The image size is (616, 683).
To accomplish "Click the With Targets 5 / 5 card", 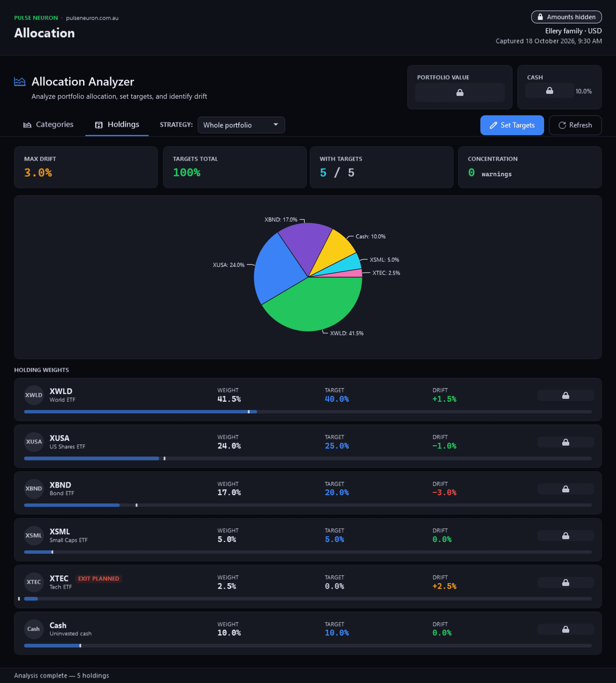I will click(381, 167).
